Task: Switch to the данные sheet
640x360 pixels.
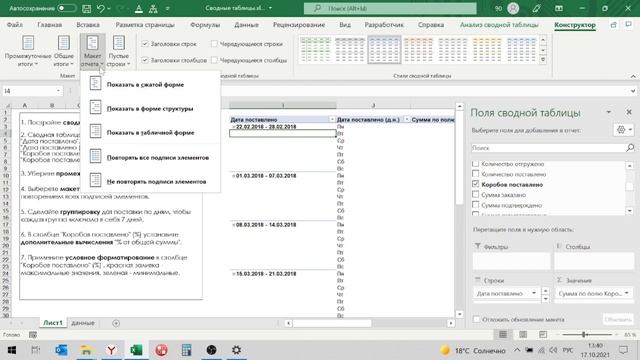Action: 83,323
